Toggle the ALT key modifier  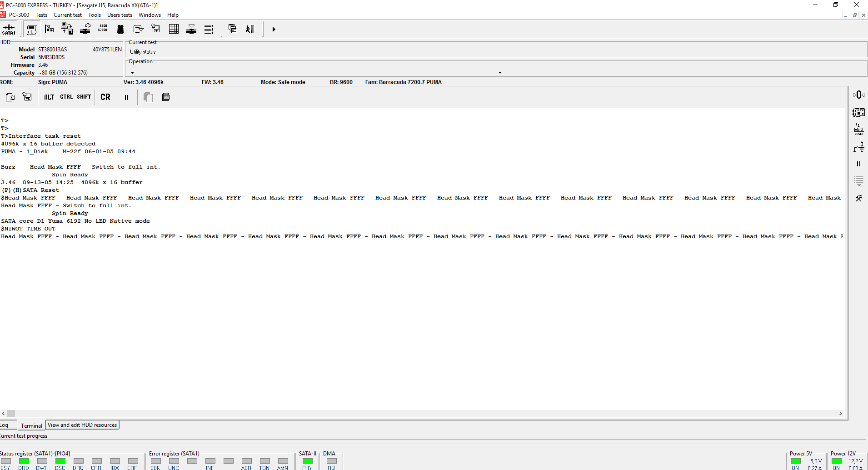point(49,97)
